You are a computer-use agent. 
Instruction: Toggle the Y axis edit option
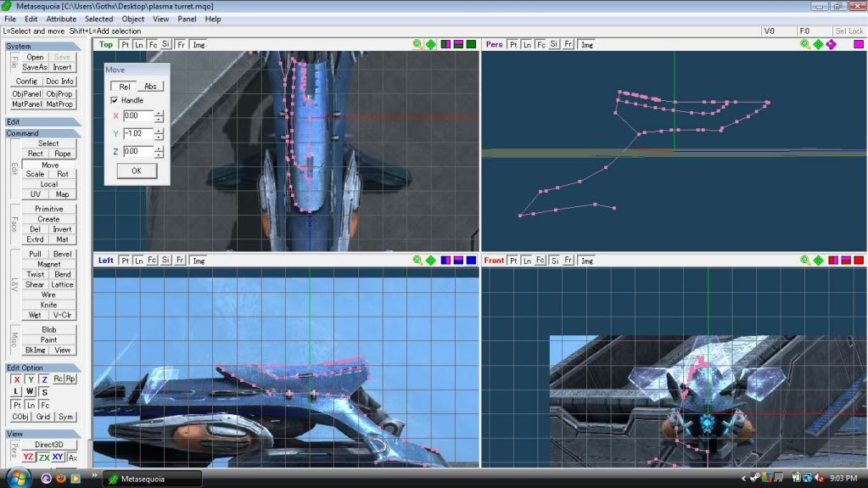pos(31,379)
